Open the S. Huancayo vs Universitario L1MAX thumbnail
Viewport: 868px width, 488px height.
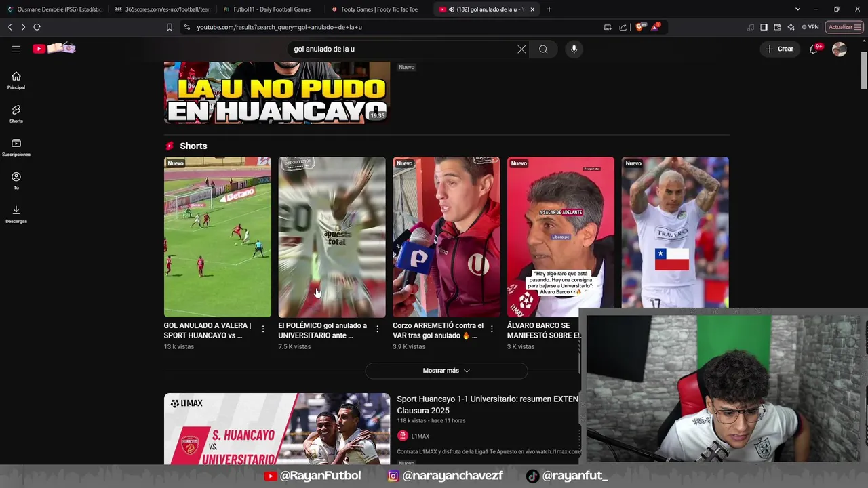(x=277, y=428)
